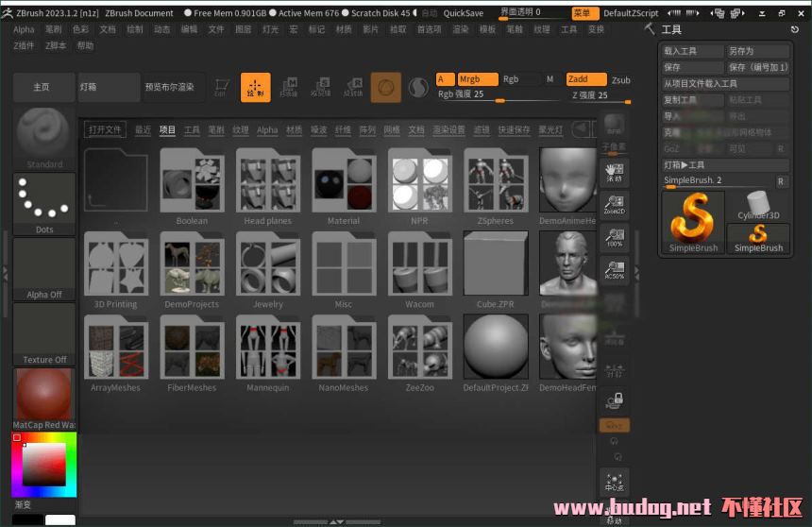
Task: Open the Boolean project folder
Action: pos(192,186)
